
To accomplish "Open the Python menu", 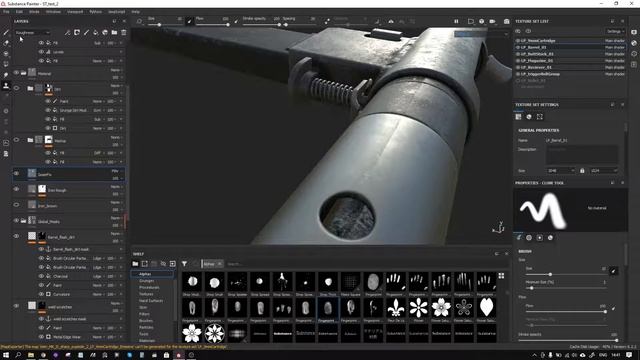I will coord(96,12).
